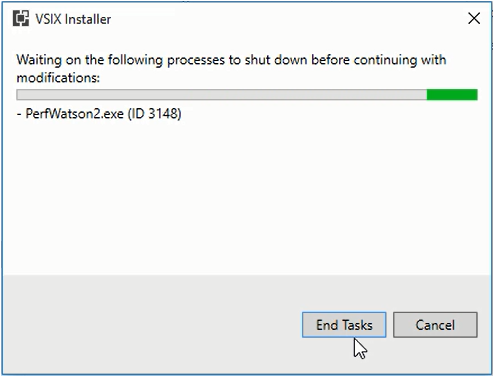This screenshot has width=494, height=377.
Task: Click the green segment of the progress bar
Action: 452,95
